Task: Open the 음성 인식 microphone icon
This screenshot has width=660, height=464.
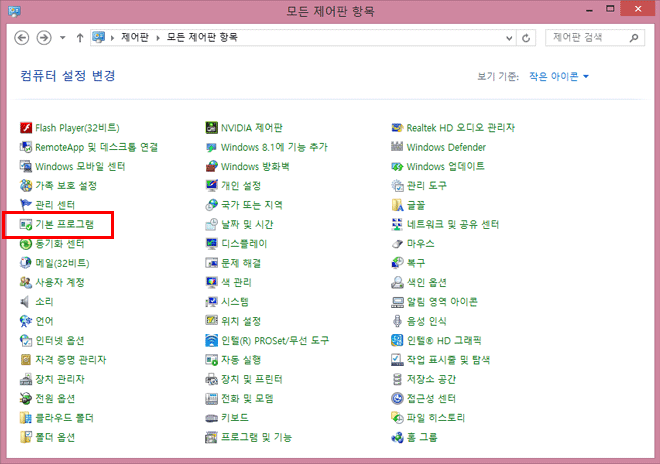Action: point(397,321)
